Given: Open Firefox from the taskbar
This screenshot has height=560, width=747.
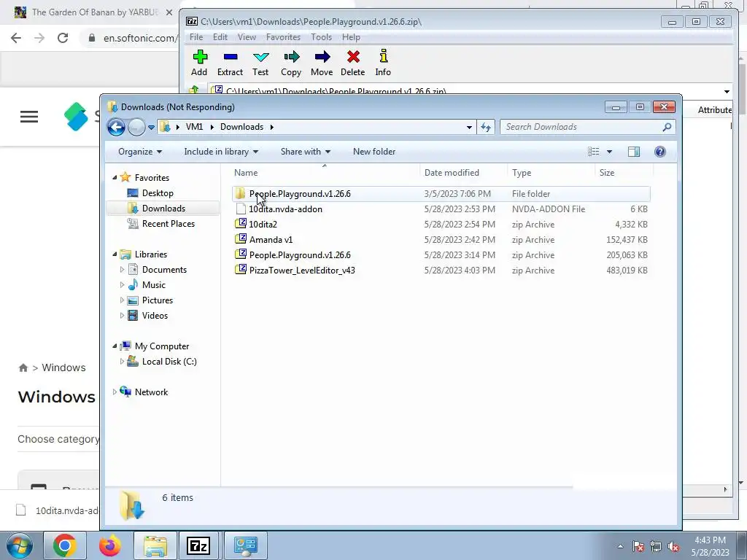Looking at the screenshot, I should coord(110,545).
